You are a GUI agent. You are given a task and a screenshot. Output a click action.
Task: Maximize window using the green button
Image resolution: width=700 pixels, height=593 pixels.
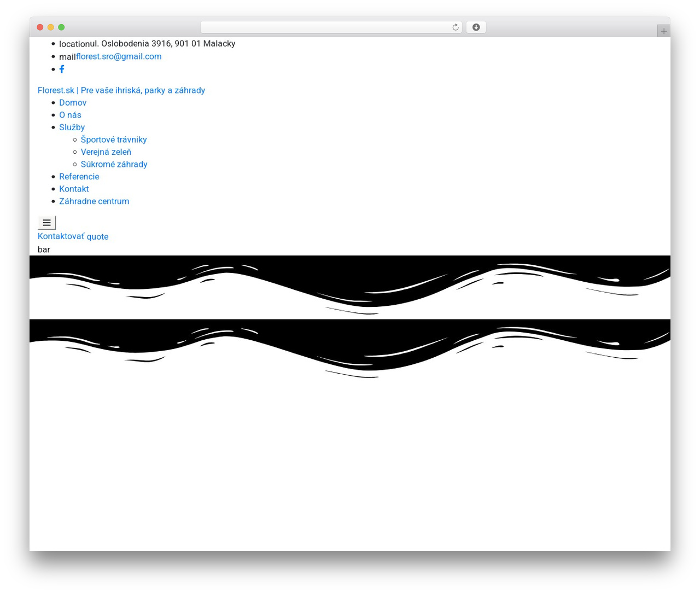pyautogui.click(x=61, y=27)
